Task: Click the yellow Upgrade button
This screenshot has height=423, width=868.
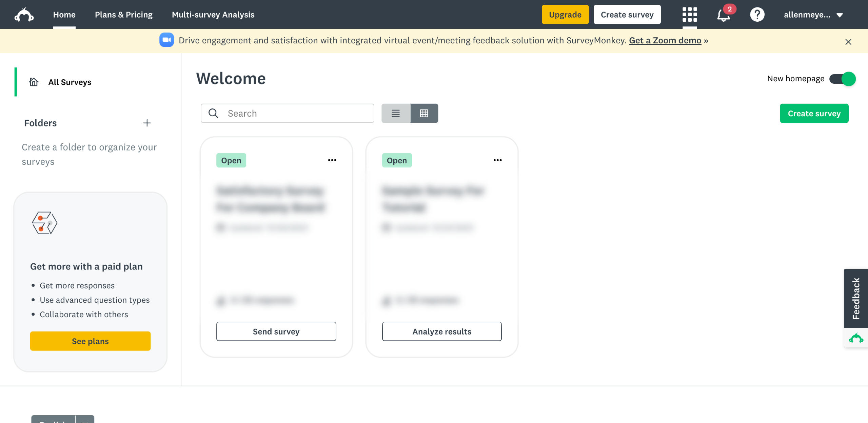Action: 565,15
